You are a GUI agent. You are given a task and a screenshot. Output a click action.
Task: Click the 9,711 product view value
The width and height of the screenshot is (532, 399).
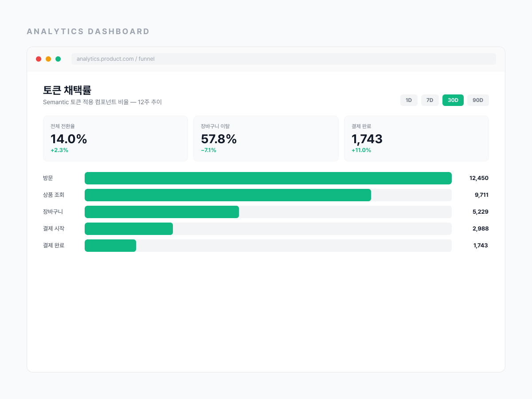(x=481, y=195)
